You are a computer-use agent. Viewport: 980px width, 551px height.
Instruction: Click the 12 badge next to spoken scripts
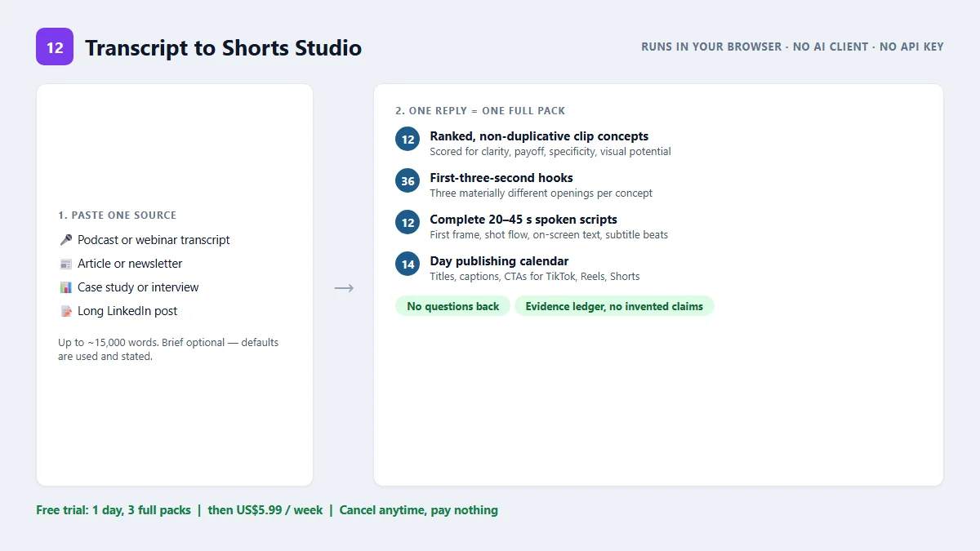click(x=408, y=223)
